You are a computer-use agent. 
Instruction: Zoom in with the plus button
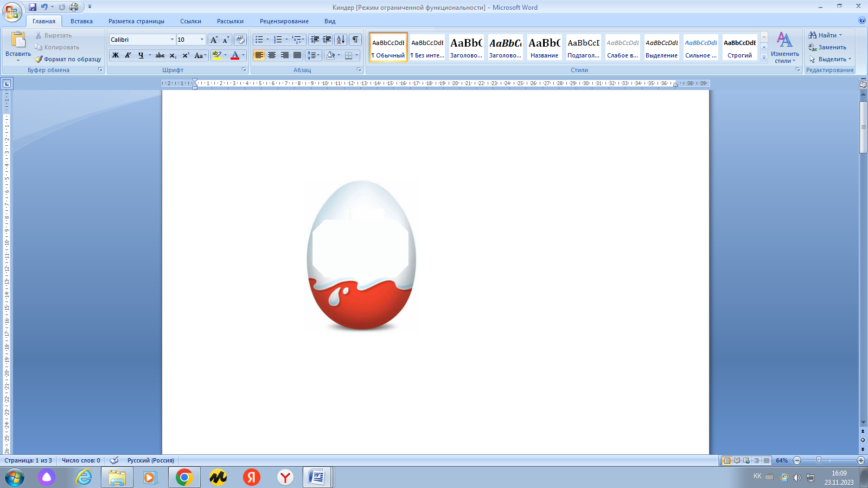(860, 460)
